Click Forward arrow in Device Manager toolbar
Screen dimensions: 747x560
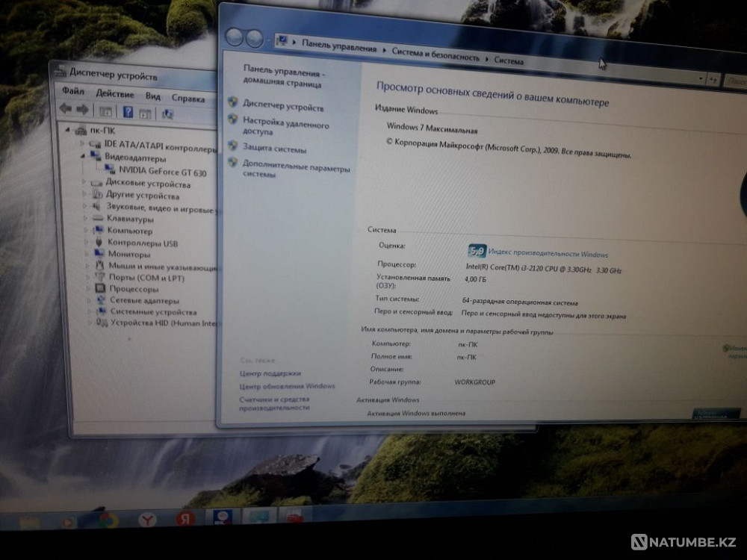(x=82, y=110)
